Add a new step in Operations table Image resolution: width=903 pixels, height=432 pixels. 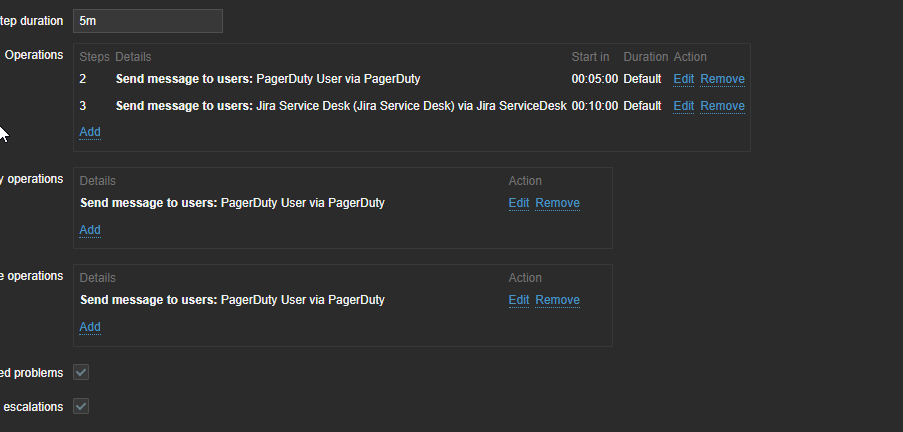[90, 132]
